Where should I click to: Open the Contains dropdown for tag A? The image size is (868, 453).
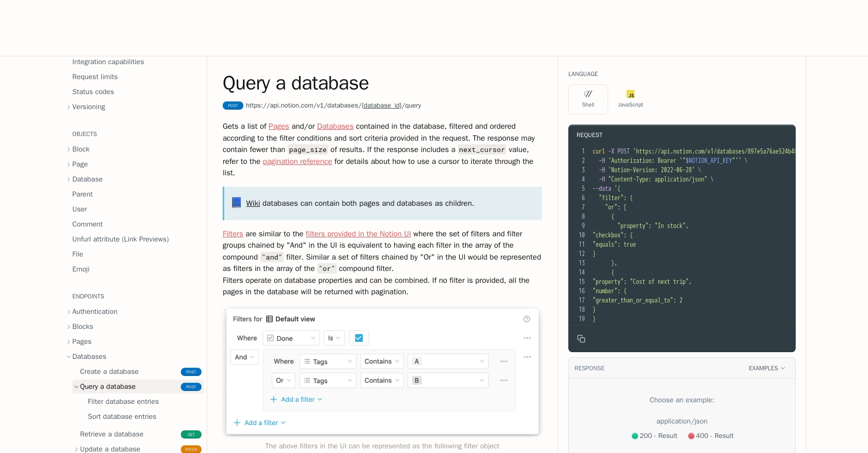pyautogui.click(x=382, y=361)
